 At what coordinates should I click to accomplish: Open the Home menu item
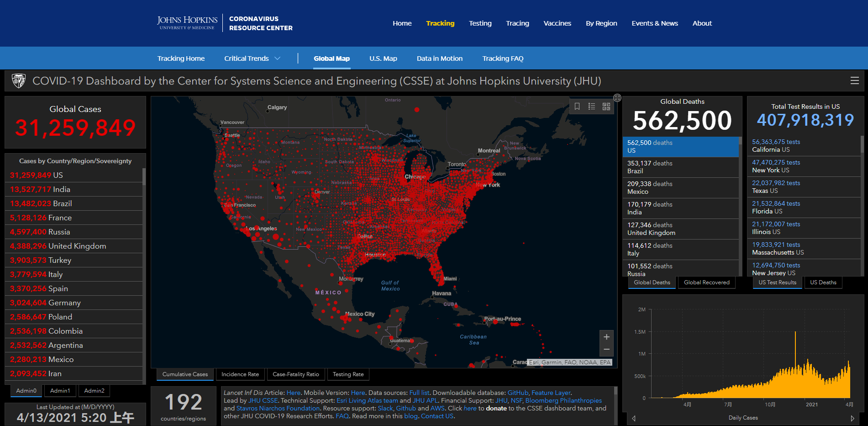coord(402,23)
